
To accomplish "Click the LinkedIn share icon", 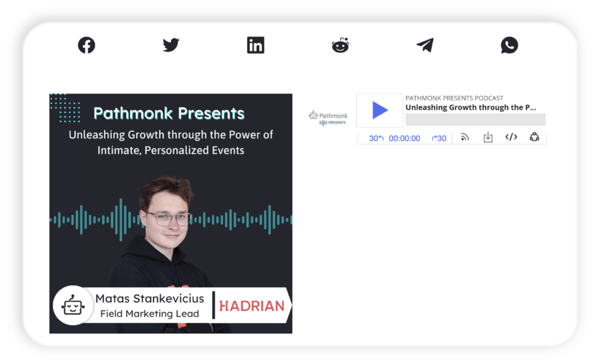I will 256,45.
